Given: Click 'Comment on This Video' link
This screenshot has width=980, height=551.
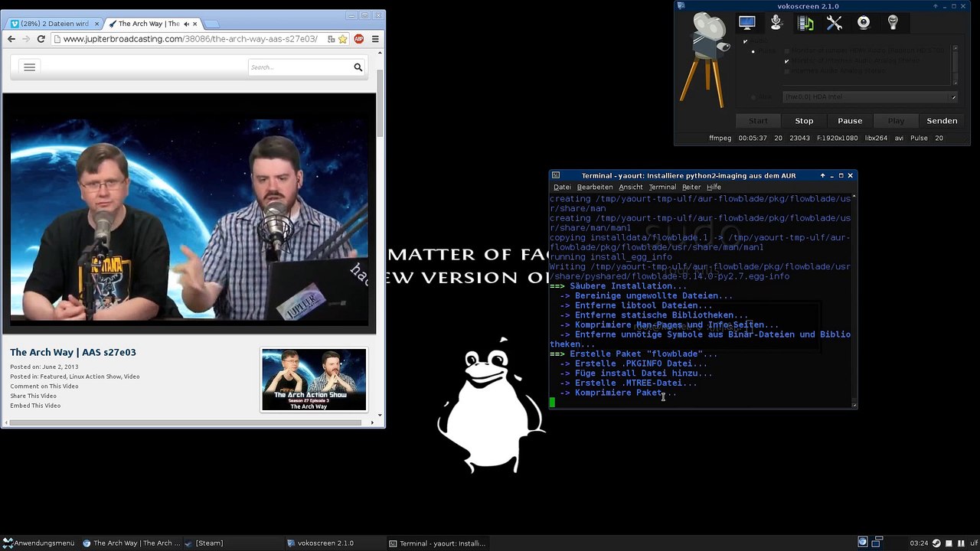Looking at the screenshot, I should (x=44, y=386).
